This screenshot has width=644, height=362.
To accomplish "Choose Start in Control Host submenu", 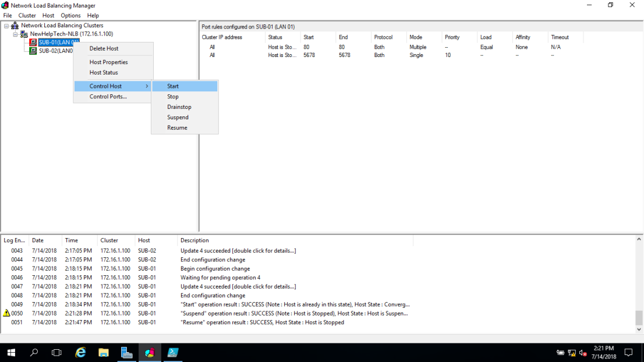I will click(185, 86).
